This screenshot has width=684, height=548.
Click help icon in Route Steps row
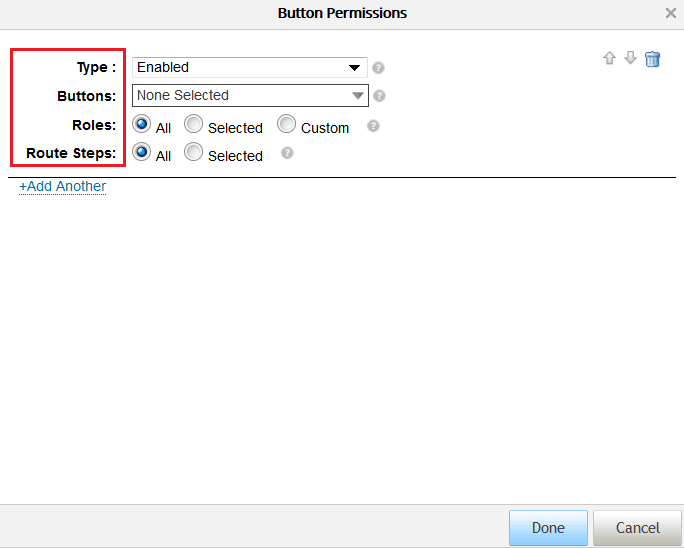pos(287,154)
